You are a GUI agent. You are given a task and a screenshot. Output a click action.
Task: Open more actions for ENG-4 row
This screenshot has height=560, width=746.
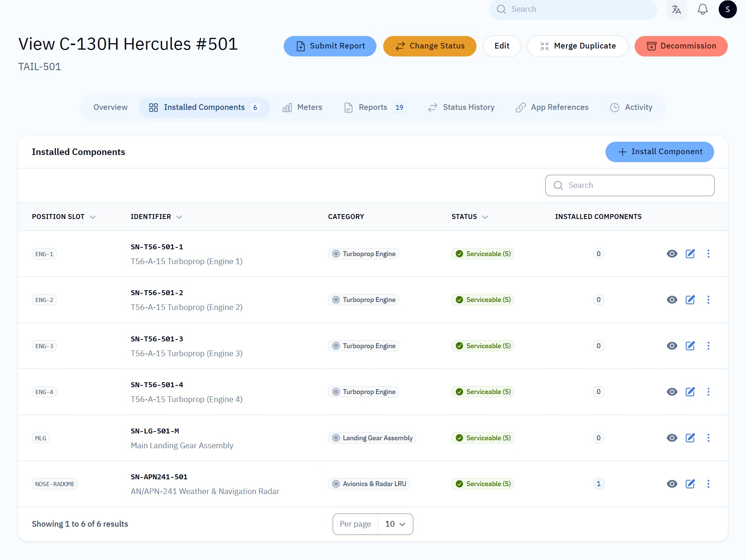pyautogui.click(x=708, y=392)
